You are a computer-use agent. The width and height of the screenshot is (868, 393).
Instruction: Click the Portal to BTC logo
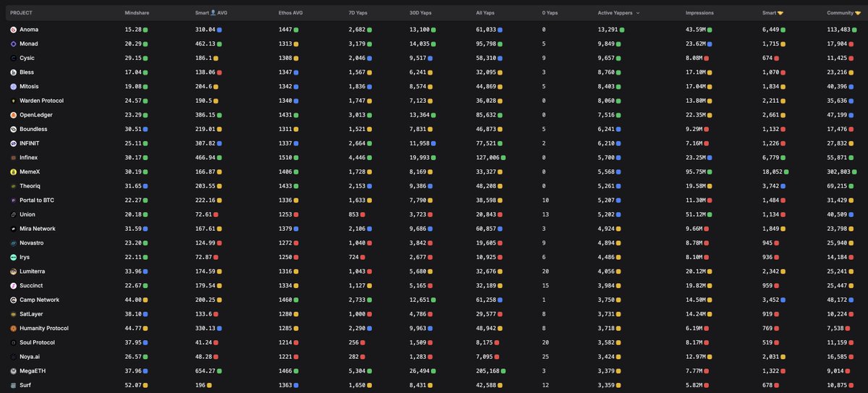(13, 200)
